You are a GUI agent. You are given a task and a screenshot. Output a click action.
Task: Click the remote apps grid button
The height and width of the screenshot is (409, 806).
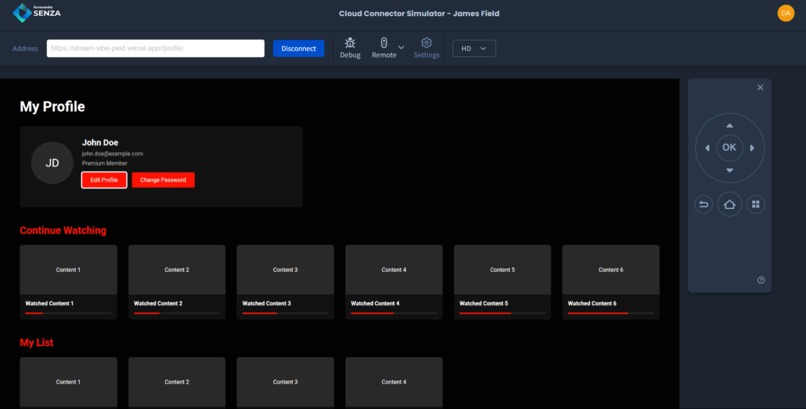756,204
